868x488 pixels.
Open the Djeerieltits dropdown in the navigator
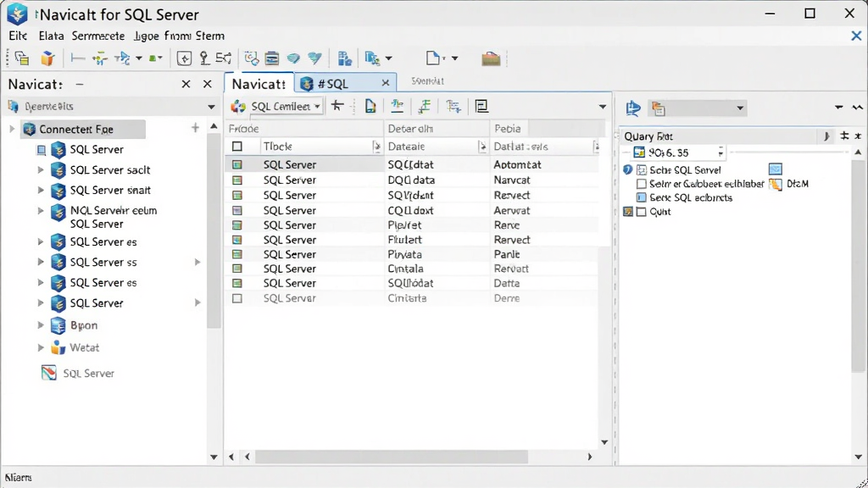pyautogui.click(x=211, y=107)
